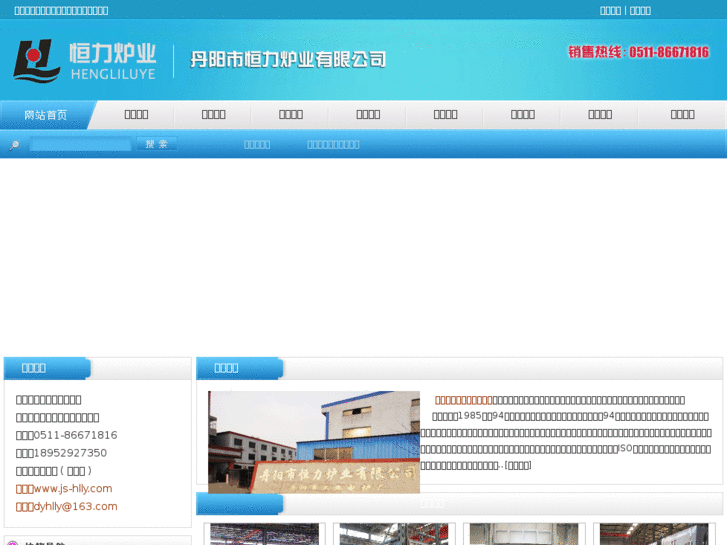Open the company building photo
This screenshot has height=545, width=727.
(314, 442)
